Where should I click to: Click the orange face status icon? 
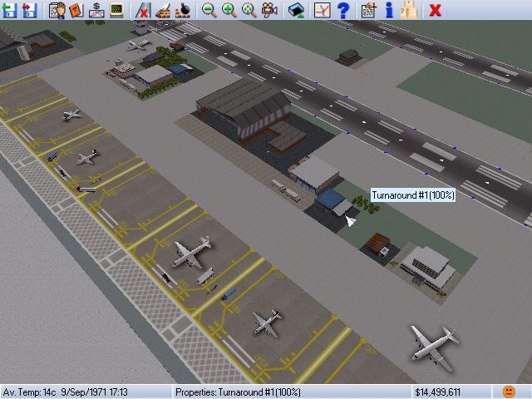point(509,392)
